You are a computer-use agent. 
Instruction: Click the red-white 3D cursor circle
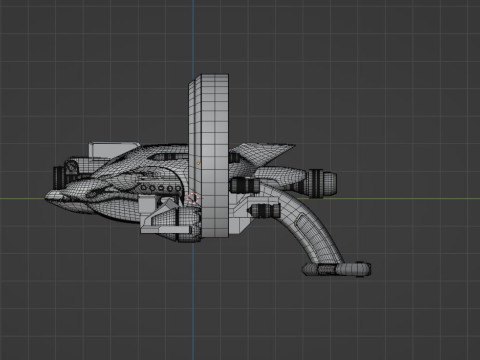193,199
